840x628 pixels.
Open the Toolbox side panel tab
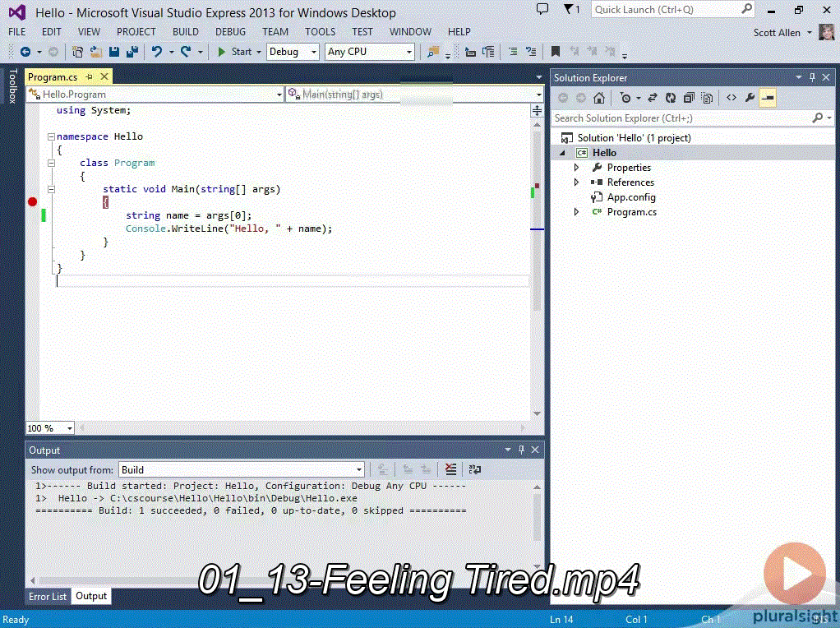pyautogui.click(x=13, y=85)
